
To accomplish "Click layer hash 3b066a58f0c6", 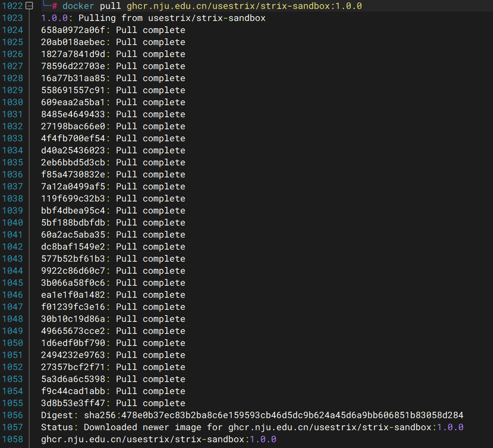I will tap(73, 283).
